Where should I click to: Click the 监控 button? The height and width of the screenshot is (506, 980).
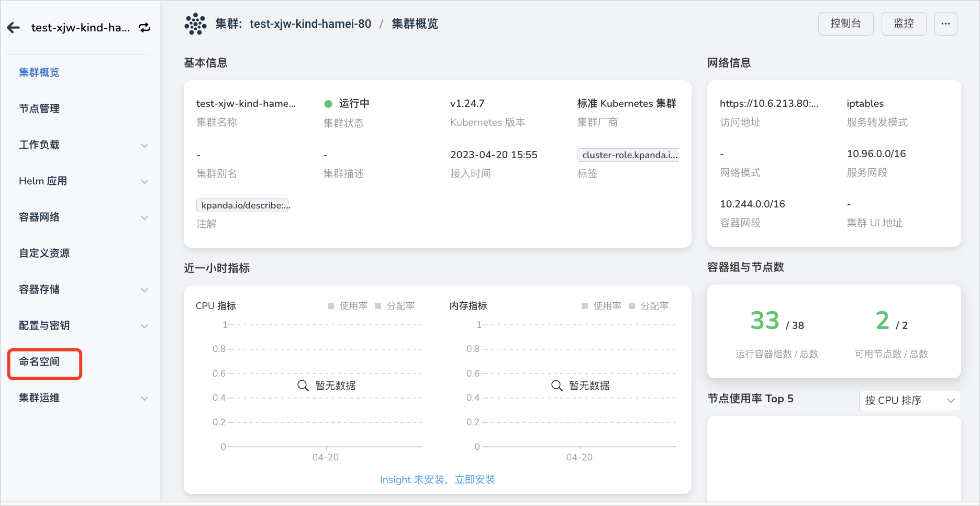point(904,24)
